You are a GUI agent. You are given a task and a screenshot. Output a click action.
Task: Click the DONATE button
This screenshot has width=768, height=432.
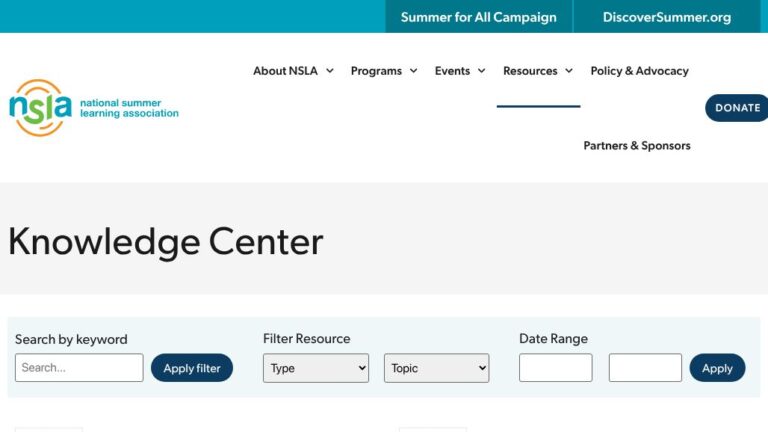click(x=737, y=108)
